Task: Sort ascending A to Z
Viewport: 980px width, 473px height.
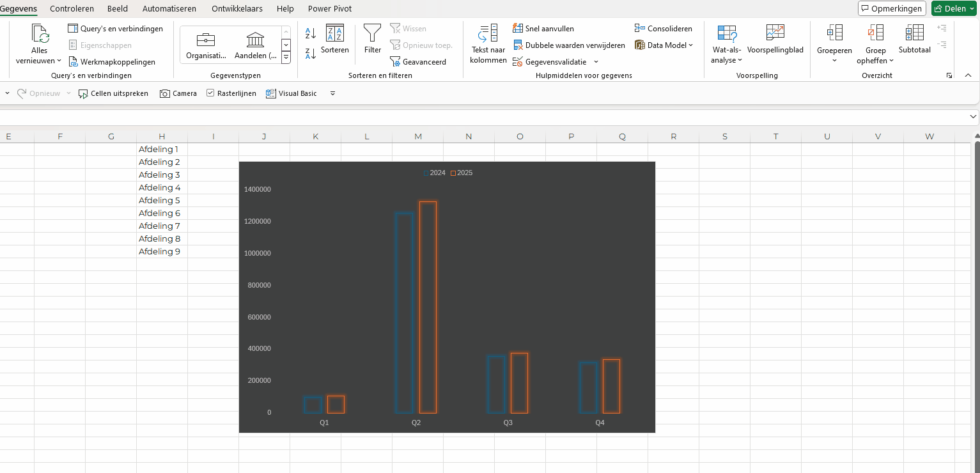Action: point(311,33)
